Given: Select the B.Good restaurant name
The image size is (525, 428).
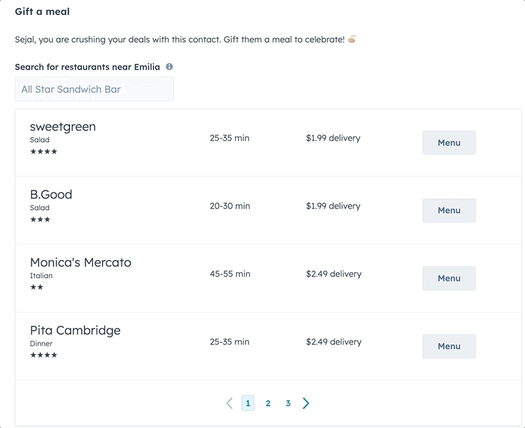Looking at the screenshot, I should [51, 194].
